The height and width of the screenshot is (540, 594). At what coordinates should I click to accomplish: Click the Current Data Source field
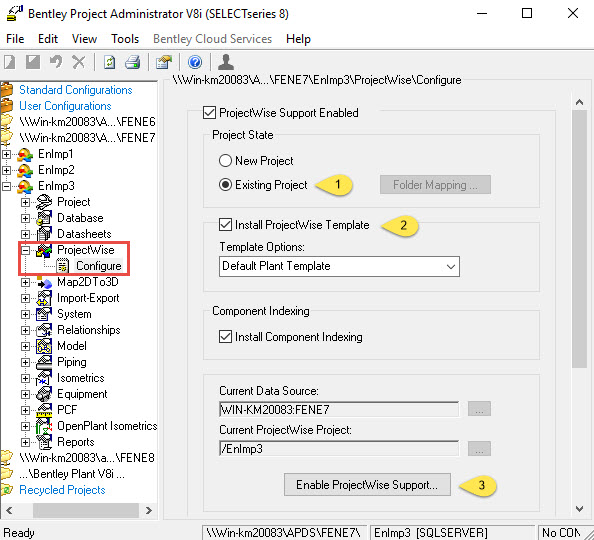coord(339,409)
